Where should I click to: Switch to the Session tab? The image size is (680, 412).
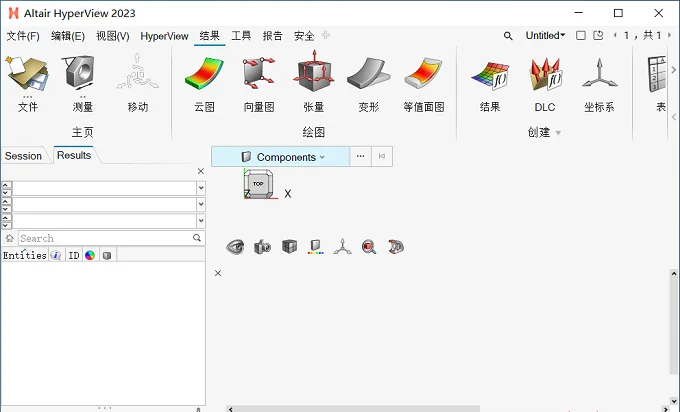(23, 156)
